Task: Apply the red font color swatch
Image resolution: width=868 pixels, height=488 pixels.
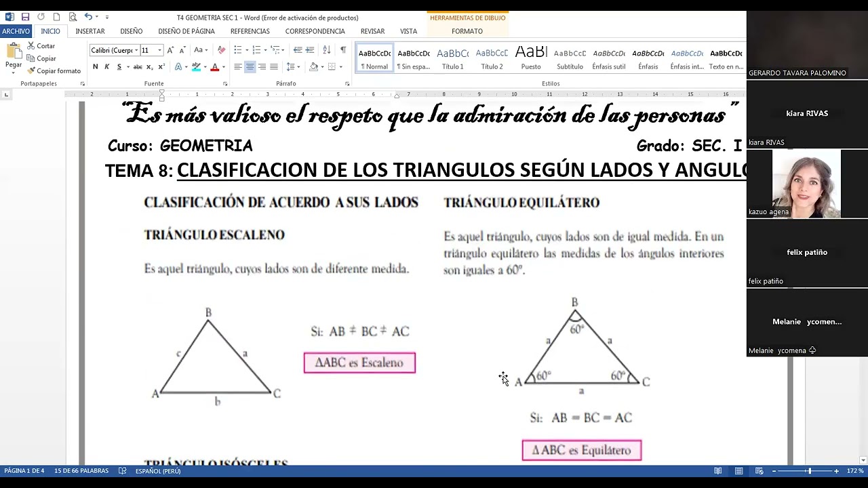Action: (x=214, y=67)
